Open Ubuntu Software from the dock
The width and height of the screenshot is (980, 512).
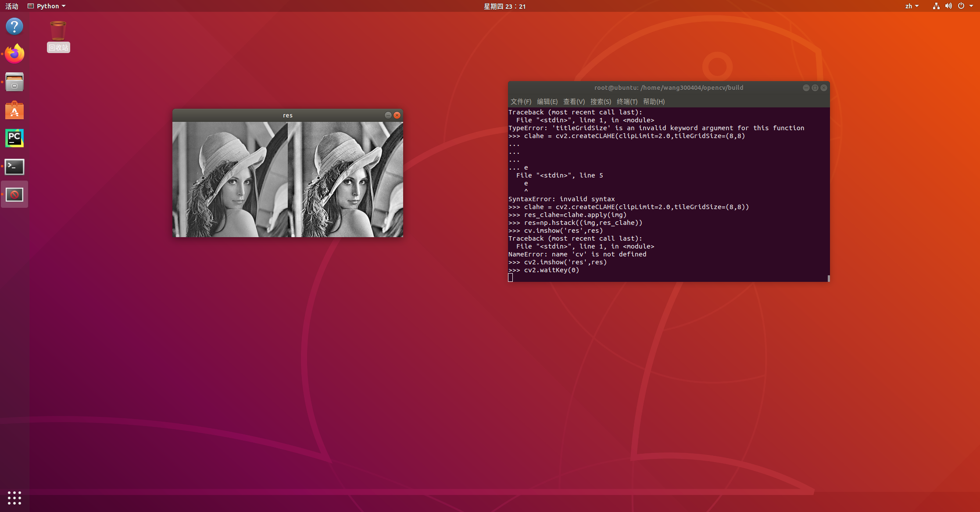tap(14, 110)
